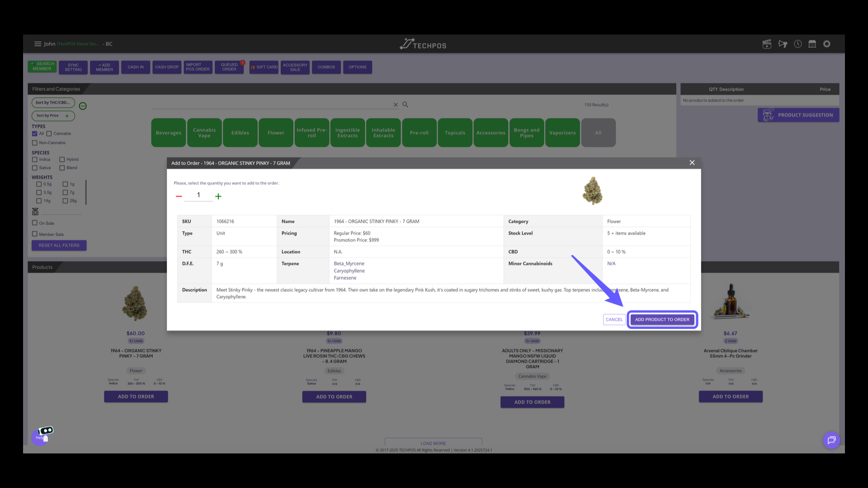Enable the Hybrid species filter
The width and height of the screenshot is (868, 488).
pos(62,160)
